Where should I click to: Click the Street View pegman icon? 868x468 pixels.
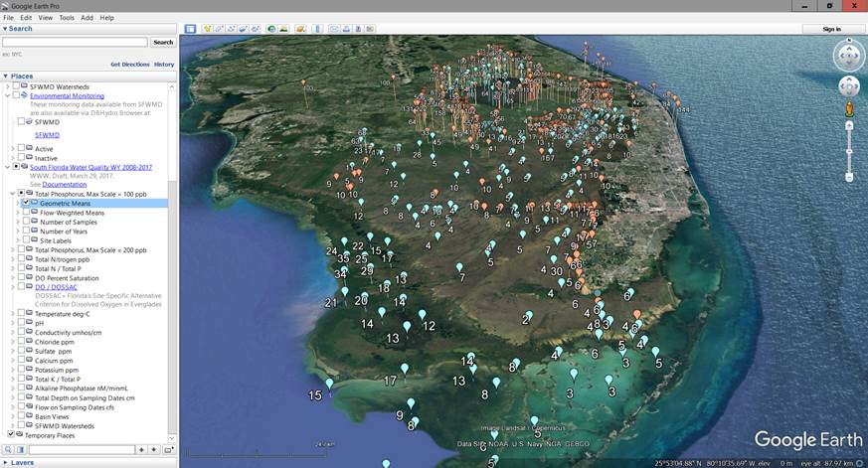pos(849,109)
